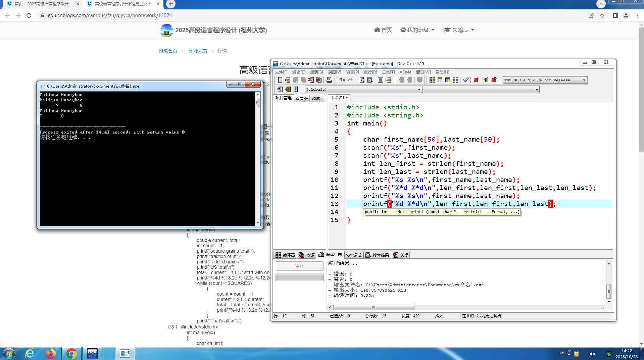Click the compile log horizontal scrollbar thumb
Screen dimensions: 644x360
coord(374,307)
